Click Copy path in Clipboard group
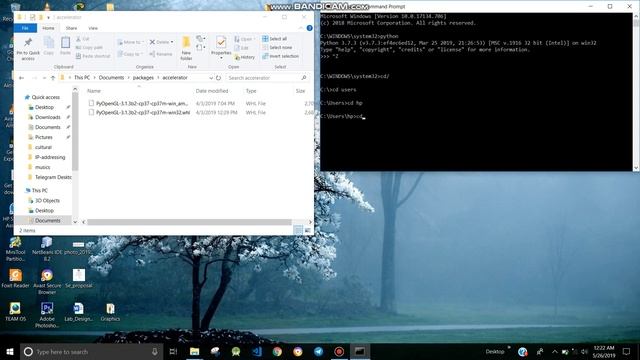This screenshot has height=360, width=640. (x=89, y=47)
